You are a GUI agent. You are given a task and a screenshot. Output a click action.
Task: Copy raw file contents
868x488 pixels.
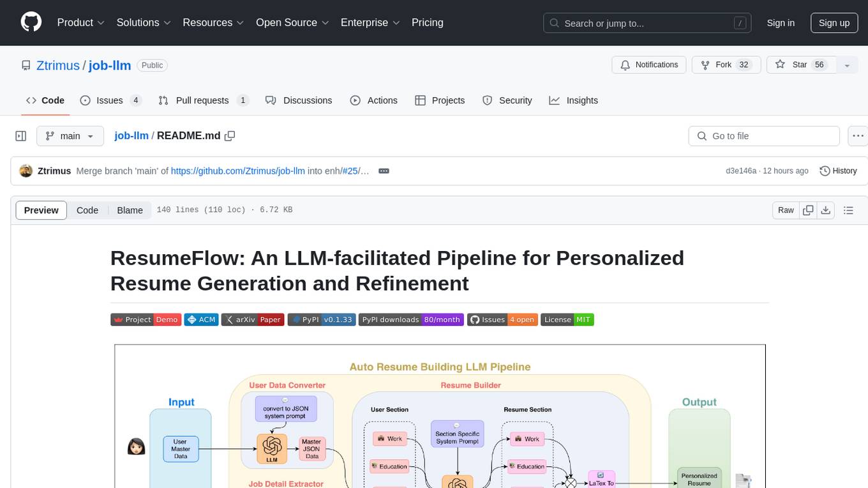pyautogui.click(x=808, y=210)
